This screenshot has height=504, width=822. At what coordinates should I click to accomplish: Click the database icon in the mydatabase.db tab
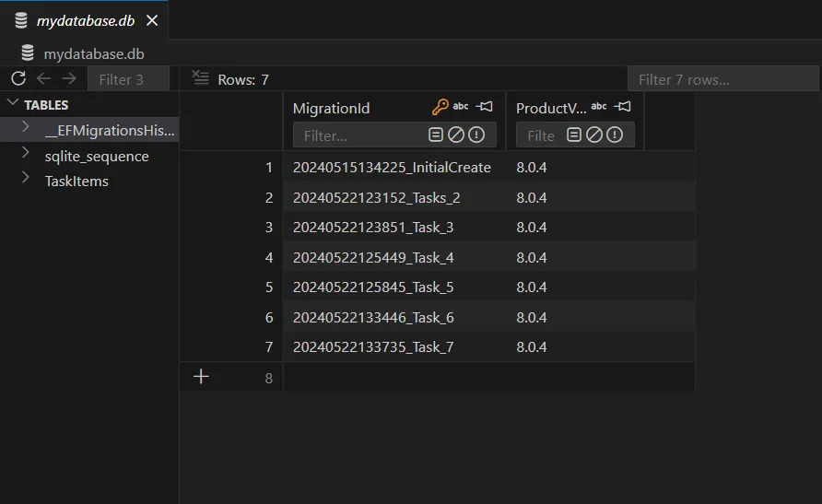[21, 20]
